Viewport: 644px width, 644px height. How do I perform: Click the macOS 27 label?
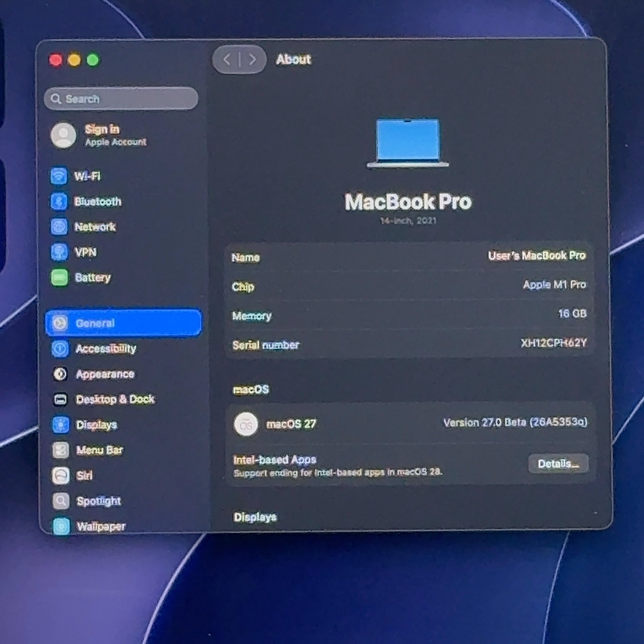tap(291, 424)
